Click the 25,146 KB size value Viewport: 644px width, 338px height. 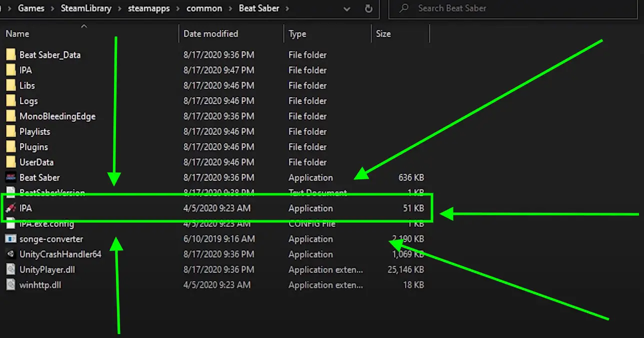[x=405, y=269]
